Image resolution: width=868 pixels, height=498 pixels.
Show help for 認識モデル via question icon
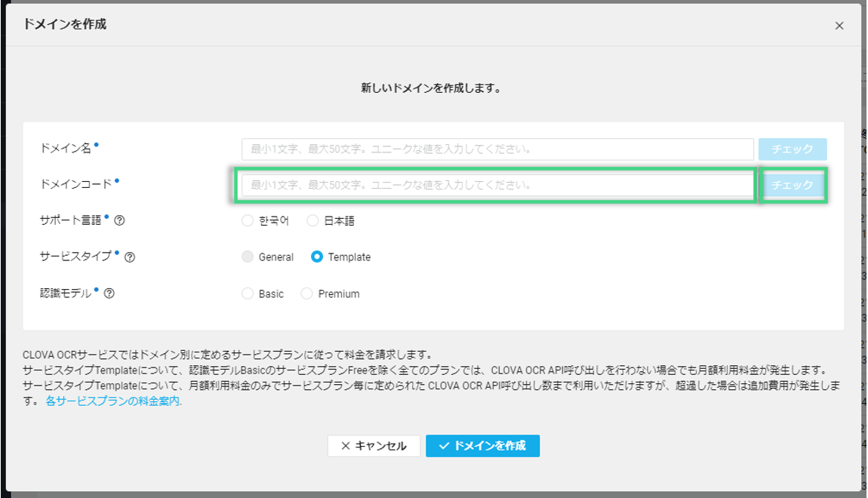(109, 294)
